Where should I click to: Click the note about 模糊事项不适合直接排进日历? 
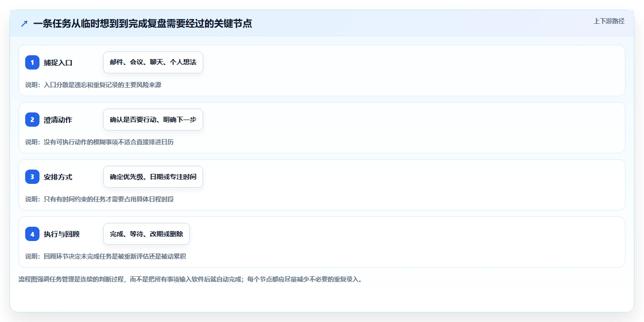pyautogui.click(x=99, y=142)
